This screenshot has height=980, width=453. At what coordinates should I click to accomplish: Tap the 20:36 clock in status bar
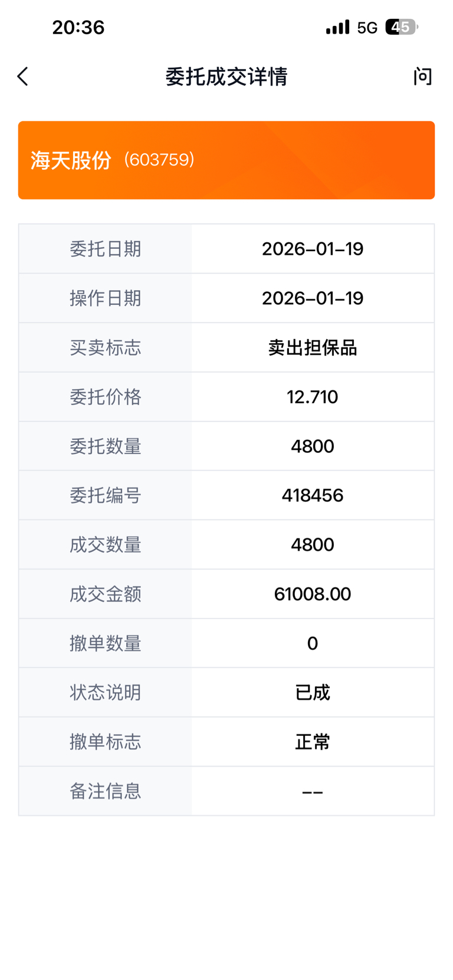click(78, 27)
